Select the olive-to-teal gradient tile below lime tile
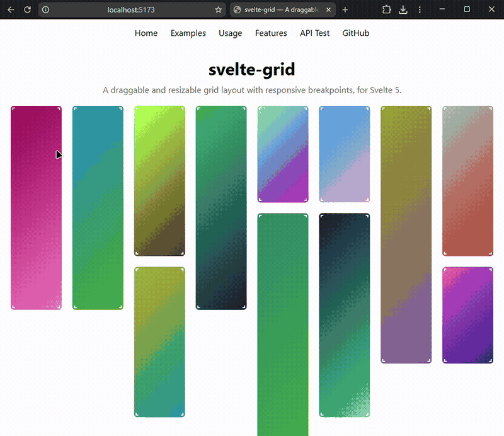504x436 pixels. click(159, 342)
